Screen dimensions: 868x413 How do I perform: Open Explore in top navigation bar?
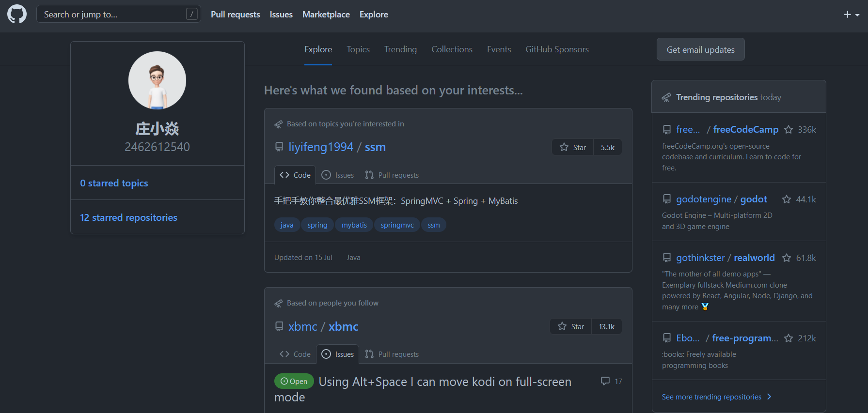(374, 15)
